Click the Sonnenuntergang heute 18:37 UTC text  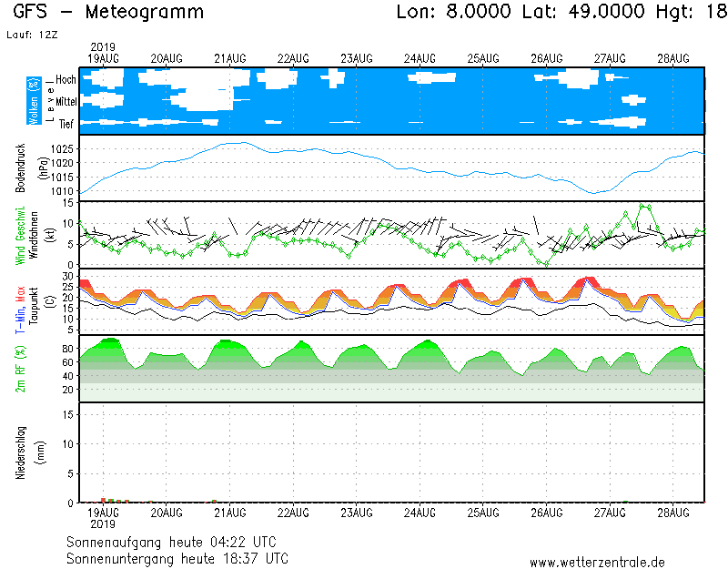(x=177, y=557)
